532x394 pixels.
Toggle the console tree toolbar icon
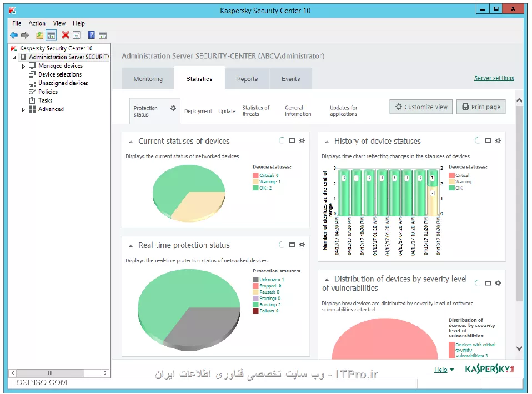coord(51,36)
